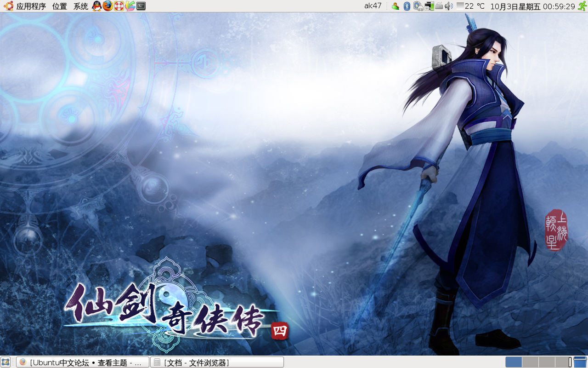Click the show desktop button
The image size is (588, 368).
(x=6, y=362)
